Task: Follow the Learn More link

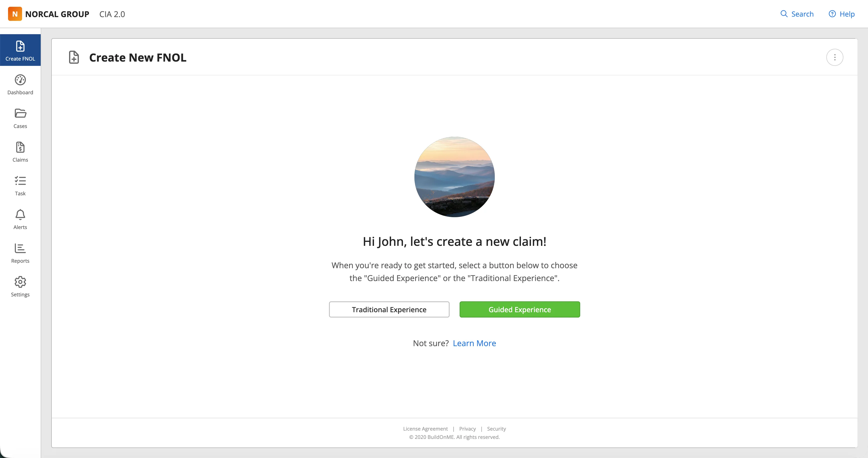Action: [474, 343]
